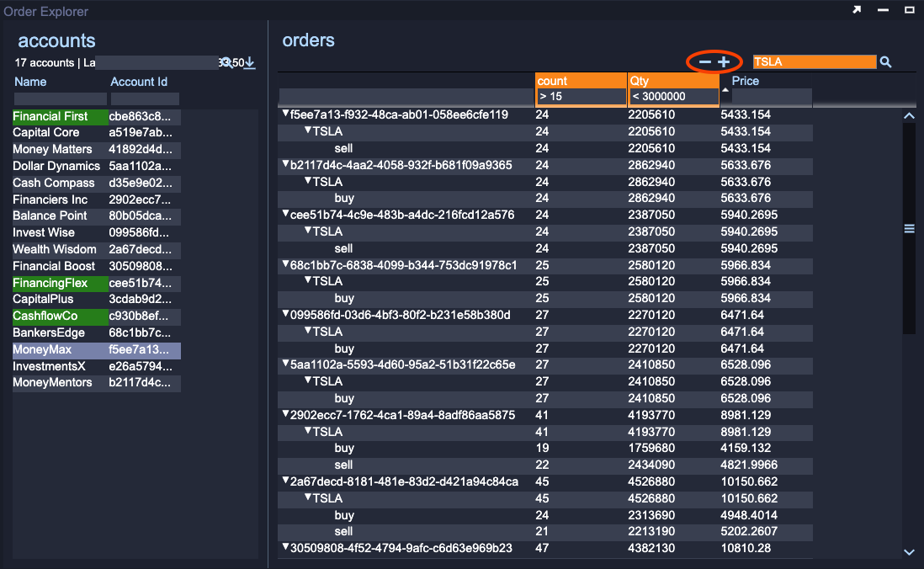Click the scroll-up chevron in orders grid
The height and width of the screenshot is (569, 924).
point(909,116)
